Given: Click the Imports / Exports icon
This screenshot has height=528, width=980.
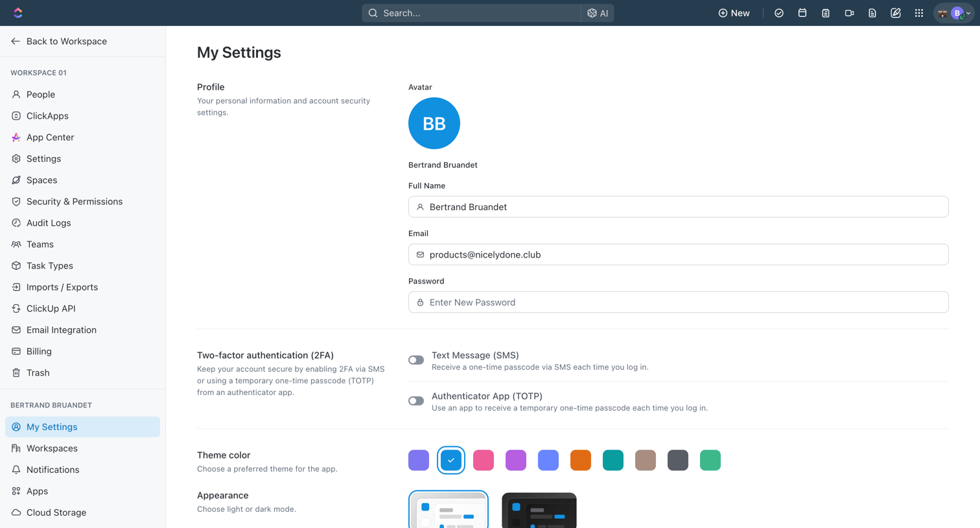Looking at the screenshot, I should click(x=16, y=287).
